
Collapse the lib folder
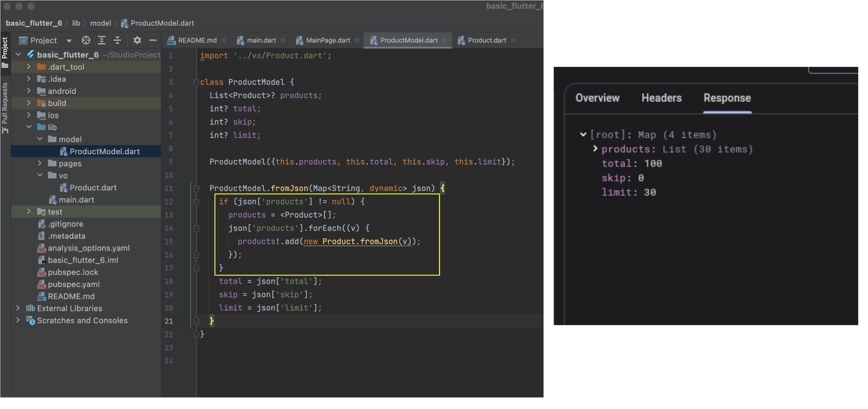[29, 127]
